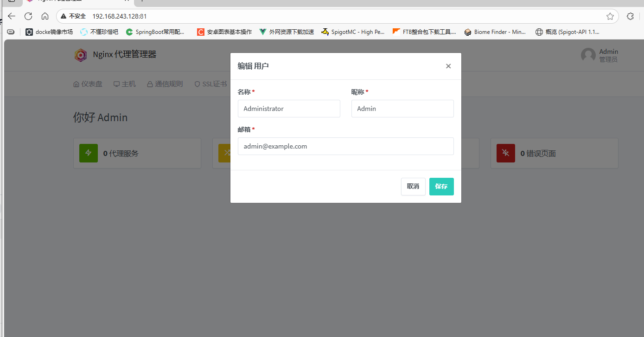
Task: Click the Nginx 代理管理器 logo
Action: [x=81, y=55]
